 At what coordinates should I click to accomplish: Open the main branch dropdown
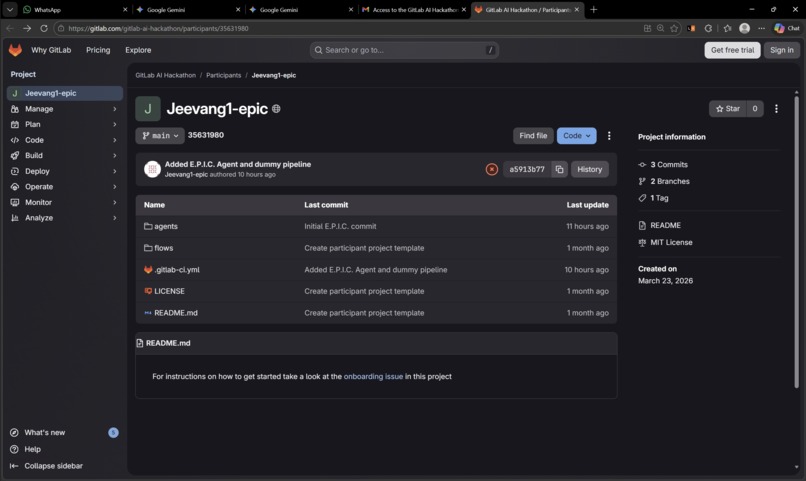[x=160, y=136]
